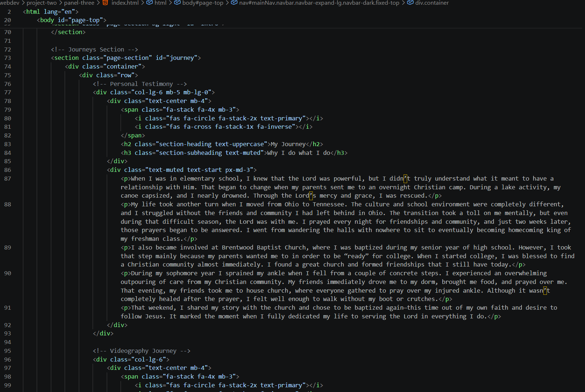
Task: Click the closing </section> tag on line 70
Action: click(x=68, y=32)
